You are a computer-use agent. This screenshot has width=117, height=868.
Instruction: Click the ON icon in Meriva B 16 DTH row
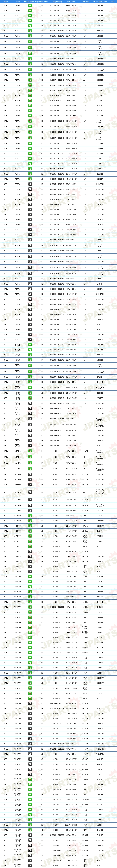pos(30,479)
